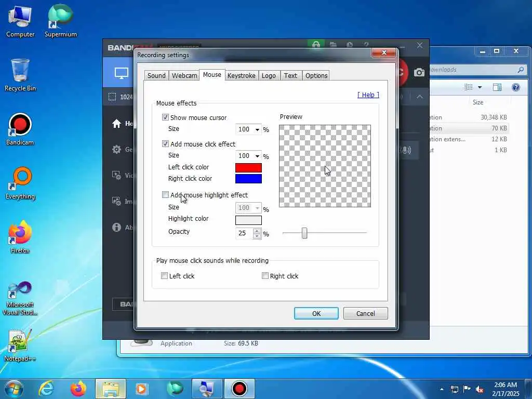The height and width of the screenshot is (399, 532).
Task: Open Bandicam Video sidebar icon
Action: [x=117, y=175]
